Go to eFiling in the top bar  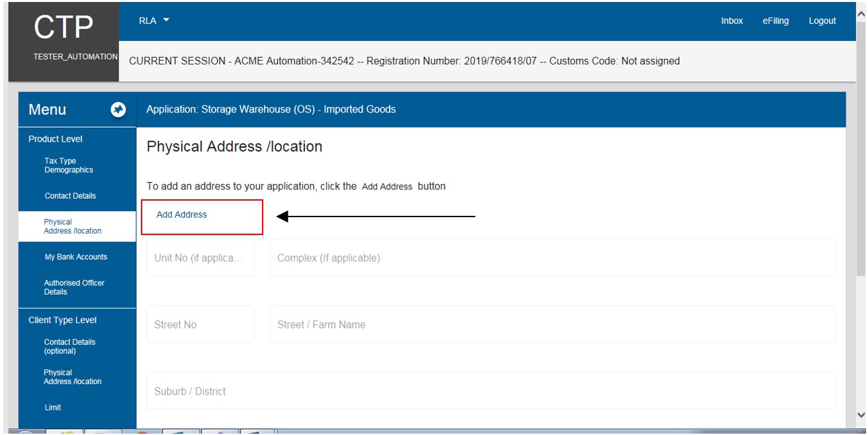click(775, 21)
